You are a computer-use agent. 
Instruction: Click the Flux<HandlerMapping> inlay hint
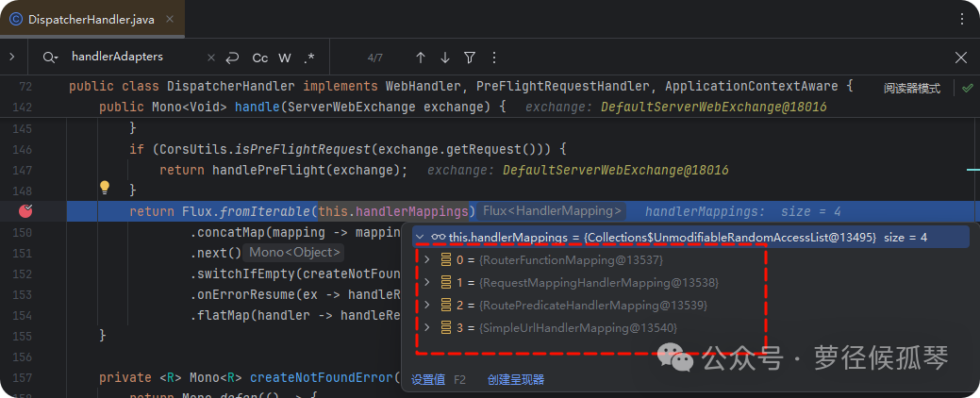click(x=552, y=211)
